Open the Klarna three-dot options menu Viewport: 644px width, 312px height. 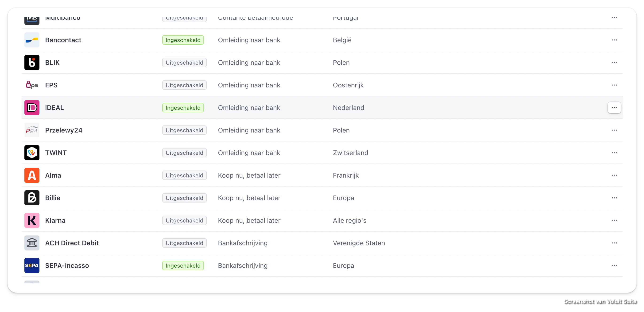(614, 220)
